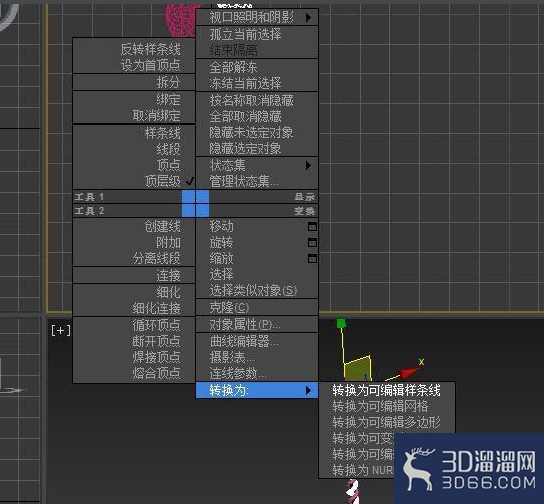Choose 缩放 in quad menu
The width and height of the screenshot is (544, 504).
(257, 258)
